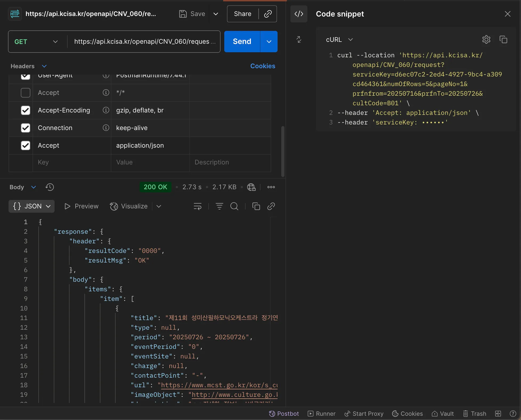Send the API request

tap(242, 42)
